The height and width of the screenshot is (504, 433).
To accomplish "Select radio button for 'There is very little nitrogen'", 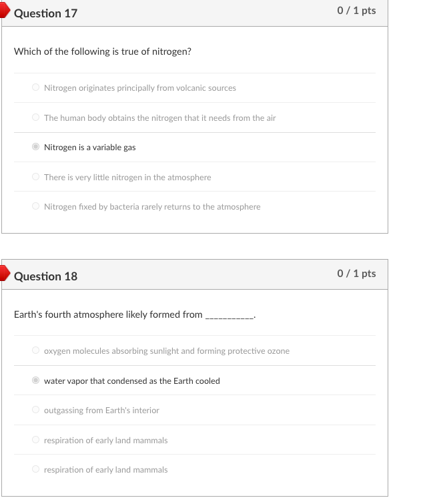I will pos(35,177).
